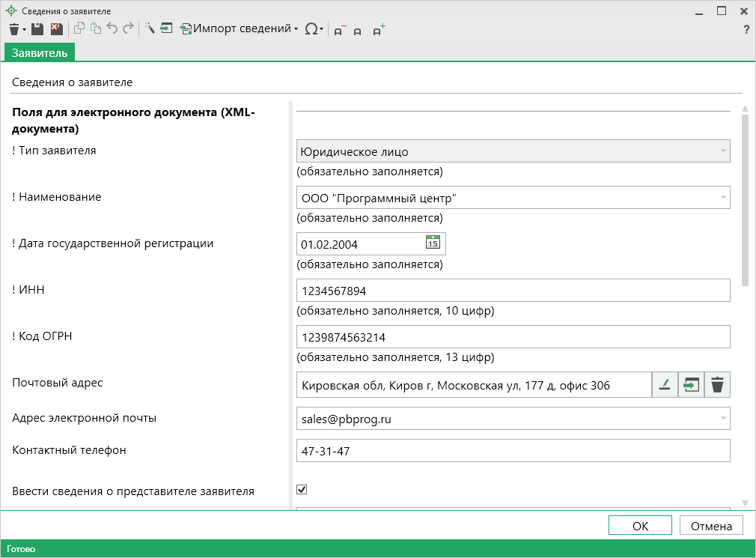Screen dimensions: 756x558
Task: Click the magic wand toolbar icon
Action: [x=150, y=29]
